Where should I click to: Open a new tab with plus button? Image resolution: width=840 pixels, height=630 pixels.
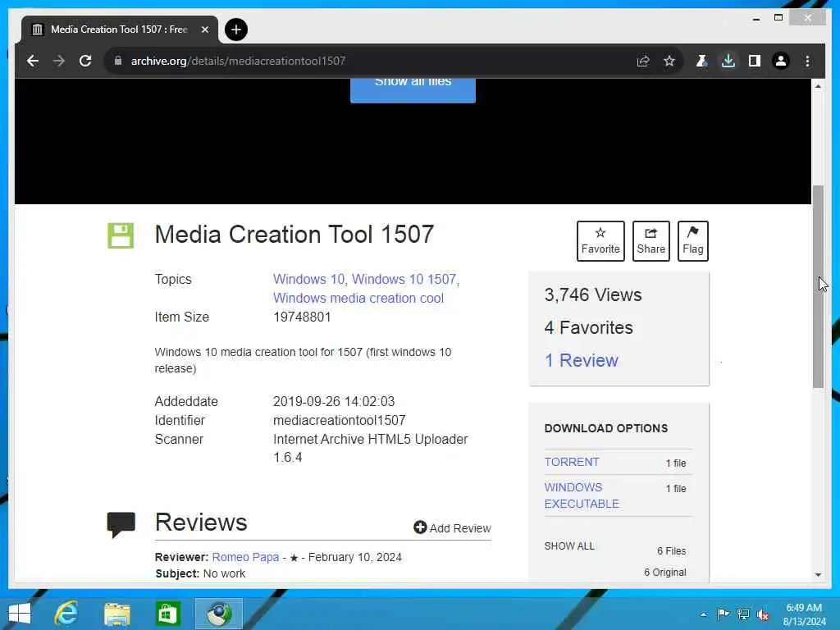235,30
